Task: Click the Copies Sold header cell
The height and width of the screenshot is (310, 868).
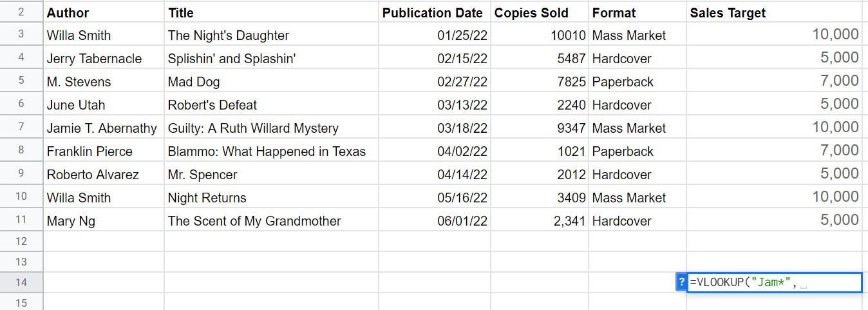Action: pos(540,12)
